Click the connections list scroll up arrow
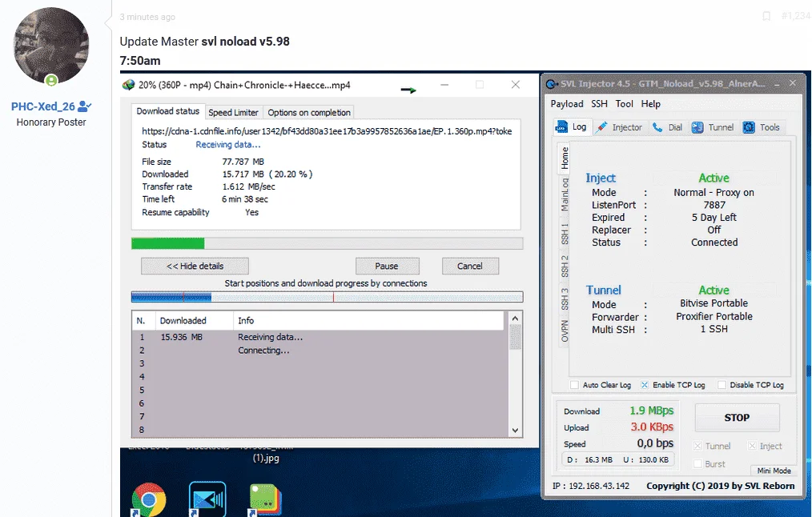 pos(515,319)
